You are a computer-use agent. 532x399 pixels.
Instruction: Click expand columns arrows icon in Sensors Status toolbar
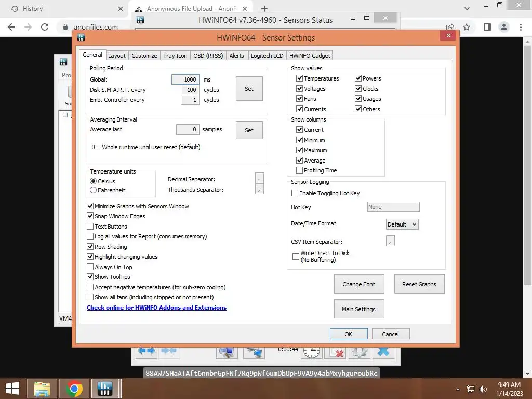[x=147, y=351]
